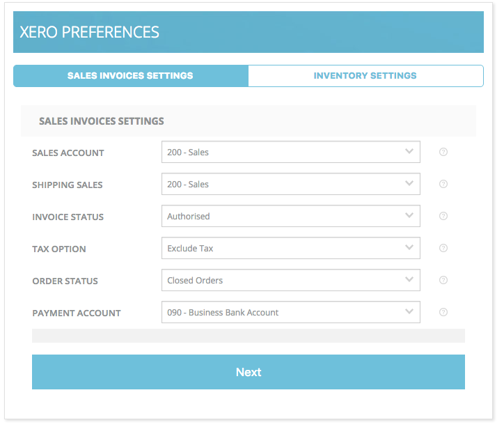504x427 pixels.
Task: Open help for Payment Account field
Action: pos(443,312)
